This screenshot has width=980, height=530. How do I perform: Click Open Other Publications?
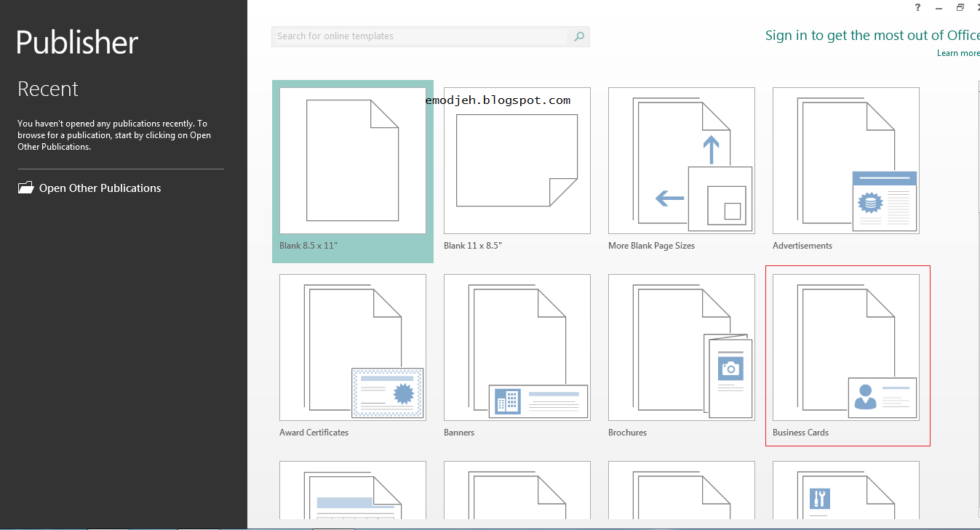click(x=100, y=188)
